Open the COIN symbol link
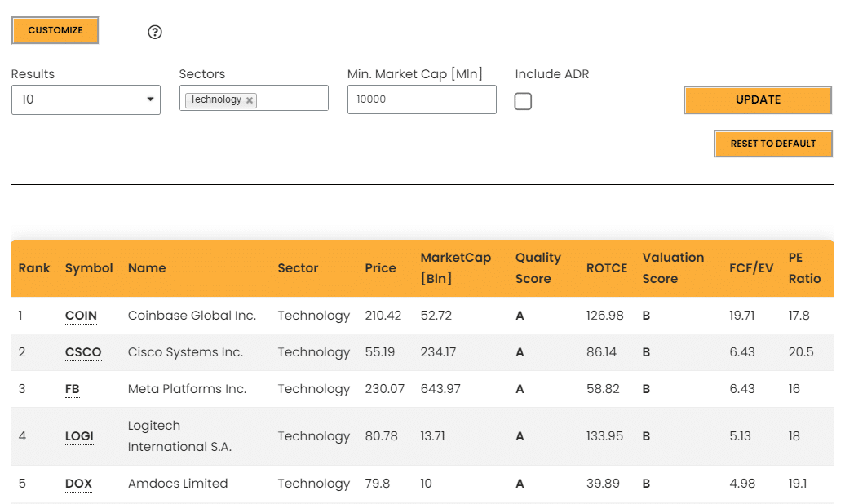 [81, 316]
